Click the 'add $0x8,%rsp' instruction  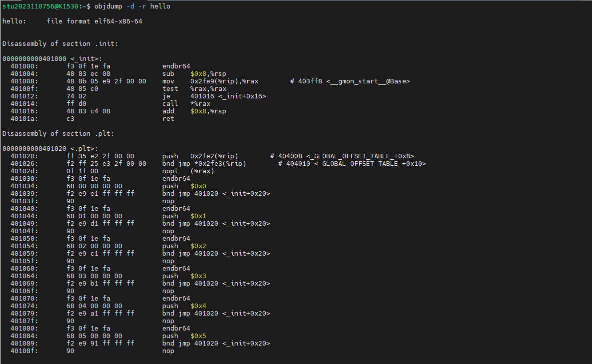194,111
